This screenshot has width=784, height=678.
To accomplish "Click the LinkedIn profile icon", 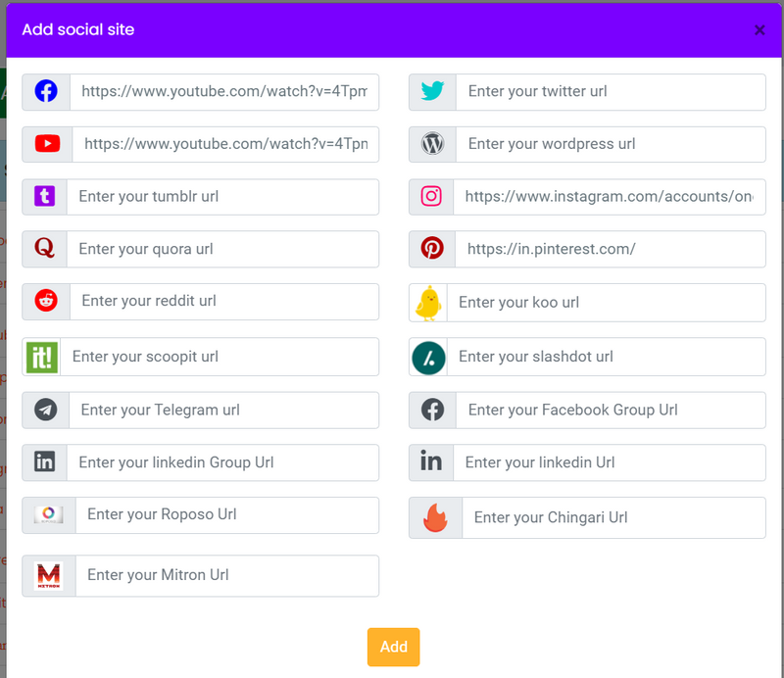I will (x=431, y=461).
